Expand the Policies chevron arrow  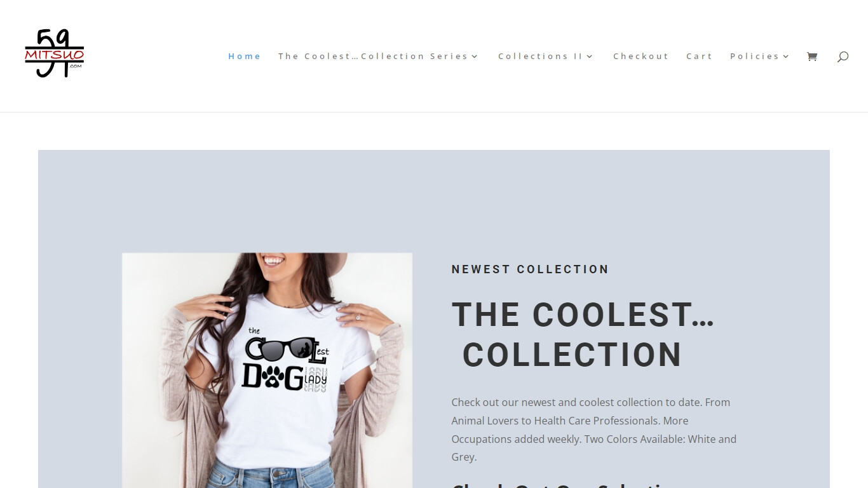click(x=786, y=57)
